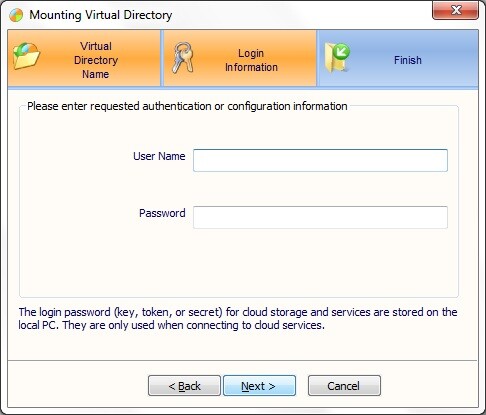Viewport: 486px width, 415px height.
Task: Click the note about login password storage
Action: 238,318
